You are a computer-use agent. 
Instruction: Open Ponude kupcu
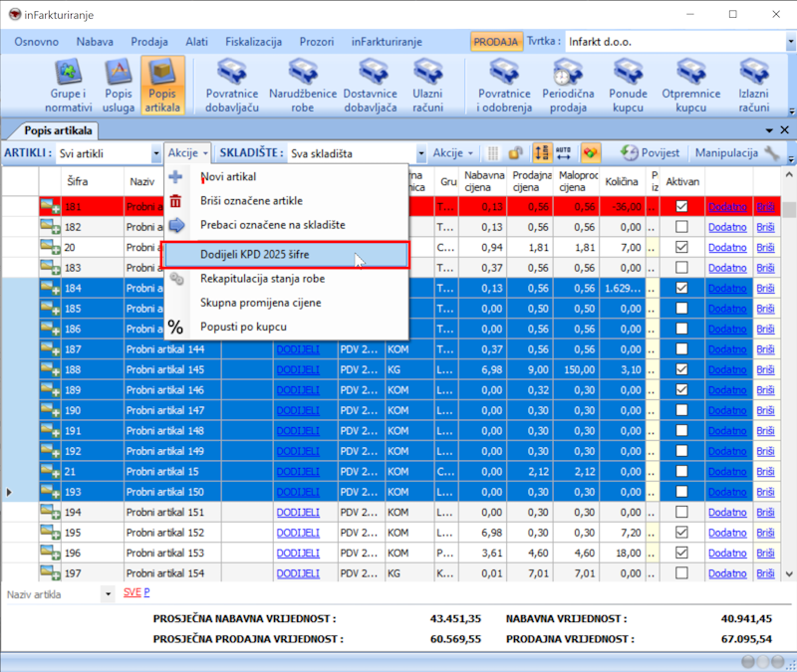pyautogui.click(x=629, y=85)
